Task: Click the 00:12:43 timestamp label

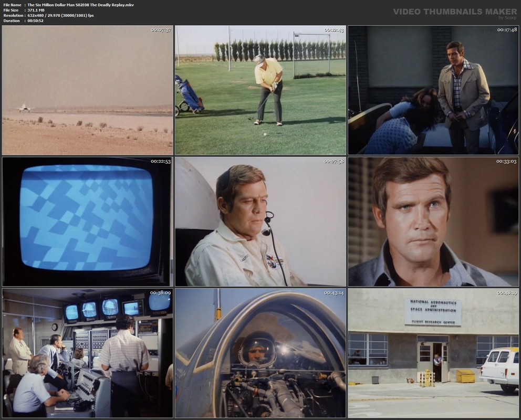Action: pos(334,30)
